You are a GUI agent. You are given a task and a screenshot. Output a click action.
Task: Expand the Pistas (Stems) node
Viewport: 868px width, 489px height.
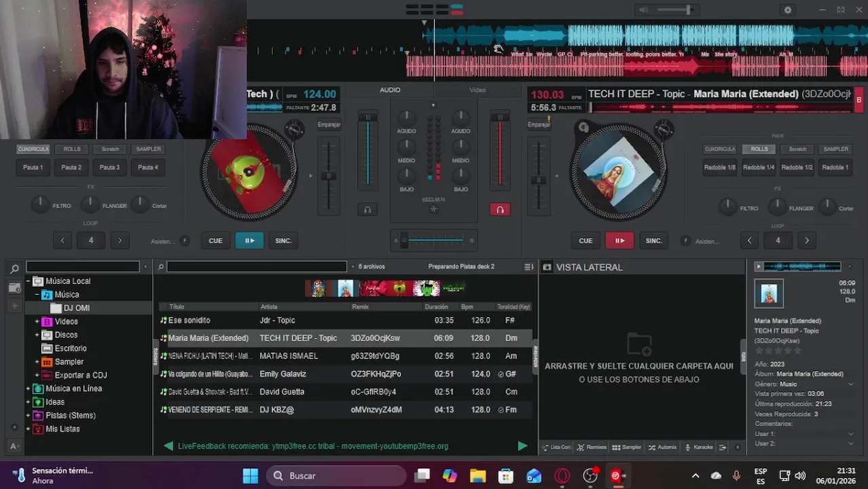pos(28,416)
